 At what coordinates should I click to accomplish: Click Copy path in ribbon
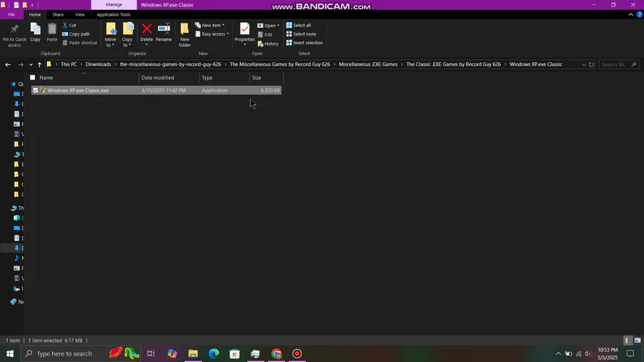pyautogui.click(x=76, y=34)
